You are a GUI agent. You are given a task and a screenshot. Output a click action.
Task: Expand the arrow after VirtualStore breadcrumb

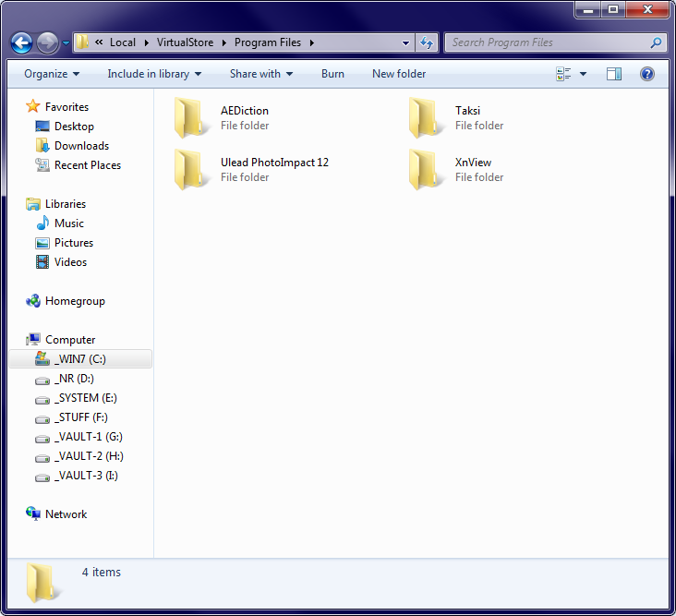(224, 42)
